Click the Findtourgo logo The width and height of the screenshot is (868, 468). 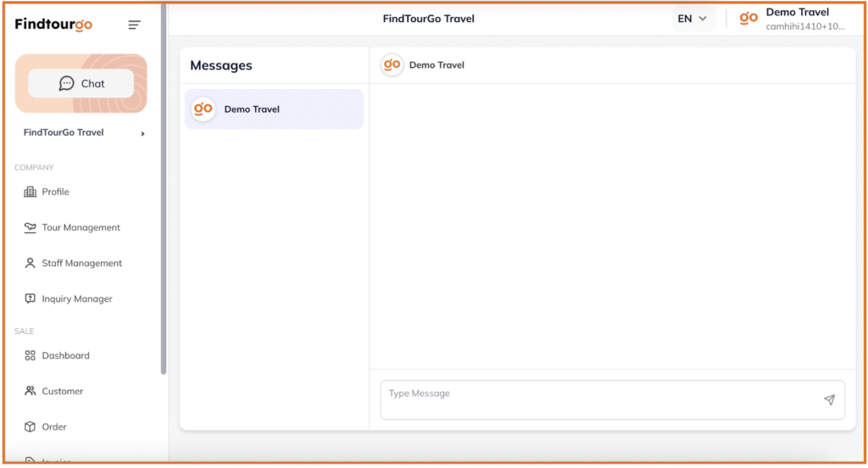point(53,25)
